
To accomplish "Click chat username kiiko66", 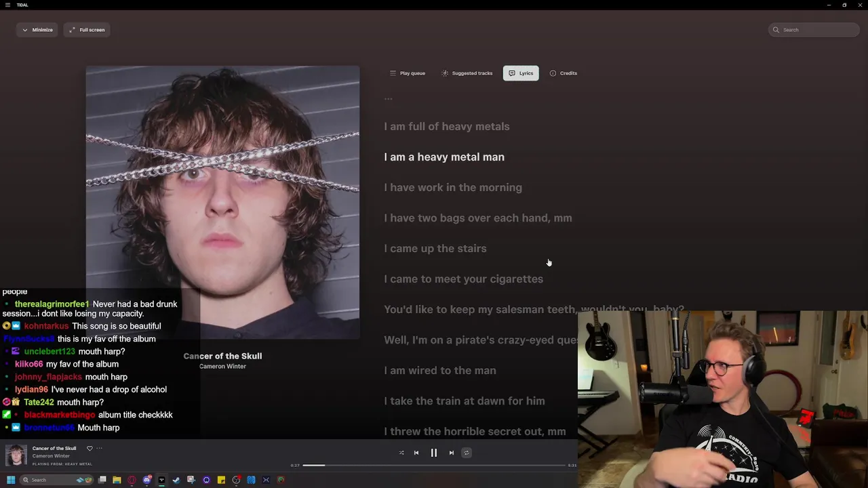I will pyautogui.click(x=28, y=364).
